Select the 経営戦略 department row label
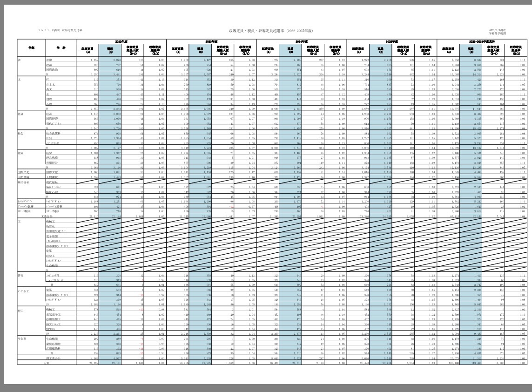Image resolution: width=532 pixels, height=392 pixels. pyautogui.click(x=52, y=157)
